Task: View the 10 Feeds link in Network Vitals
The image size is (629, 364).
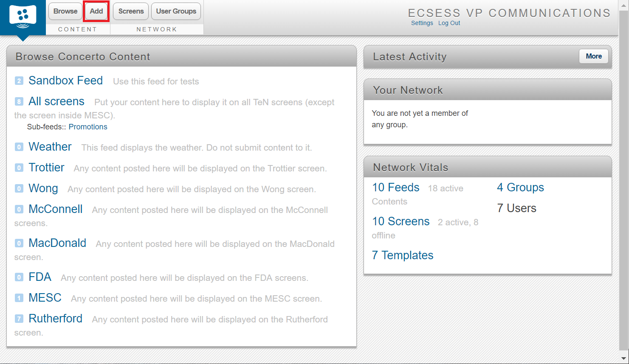Action: pyautogui.click(x=396, y=188)
